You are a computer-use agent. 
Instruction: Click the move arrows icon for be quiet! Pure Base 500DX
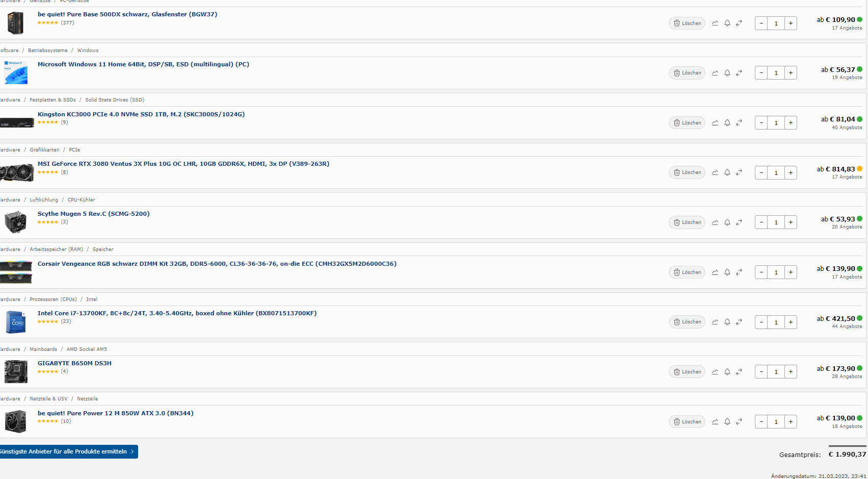point(740,23)
